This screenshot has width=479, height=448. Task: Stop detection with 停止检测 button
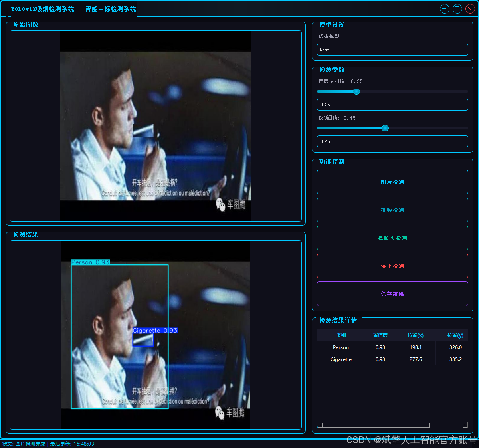click(x=392, y=266)
